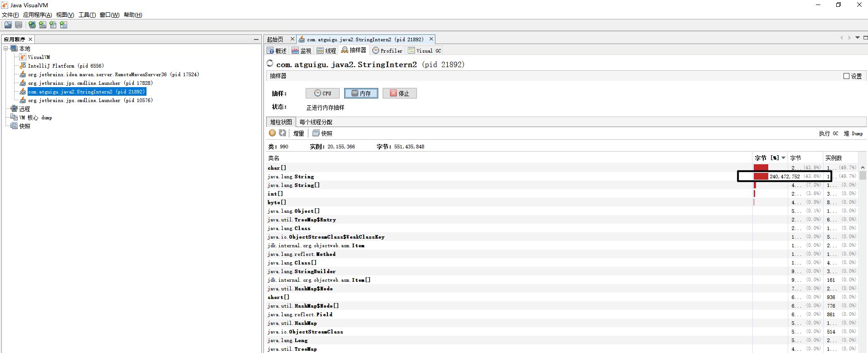Select StringIntern2 (pid 21892) in tree
The image size is (868, 353).
[x=87, y=92]
